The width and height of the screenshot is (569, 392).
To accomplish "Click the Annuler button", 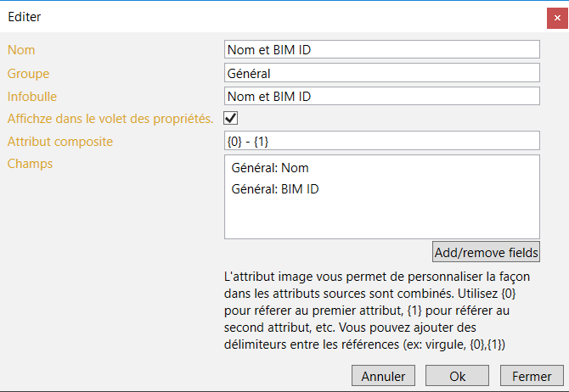I will pyautogui.click(x=383, y=375).
